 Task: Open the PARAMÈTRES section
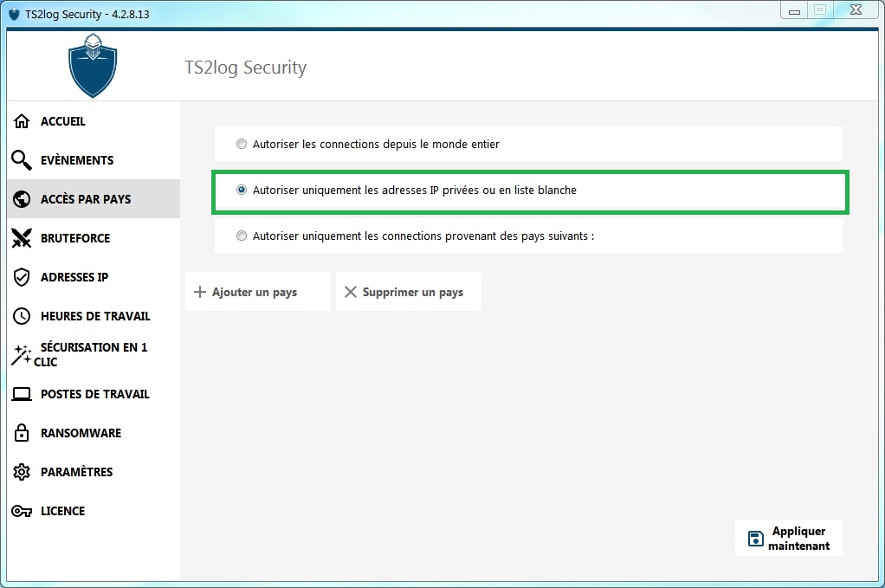tap(94, 471)
